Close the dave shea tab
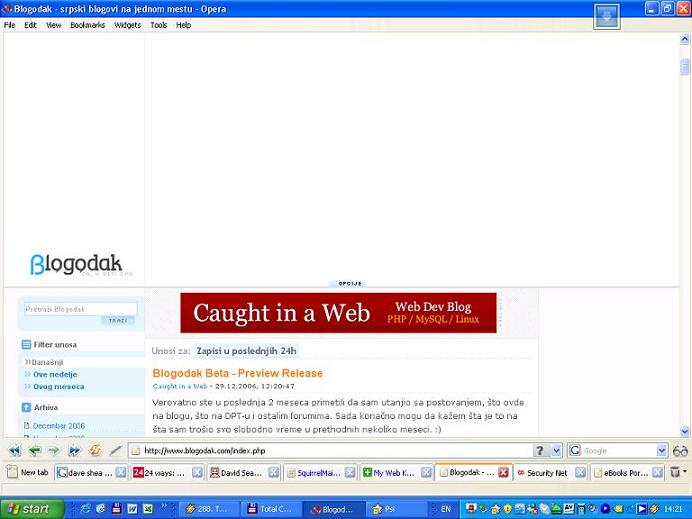 120,473
